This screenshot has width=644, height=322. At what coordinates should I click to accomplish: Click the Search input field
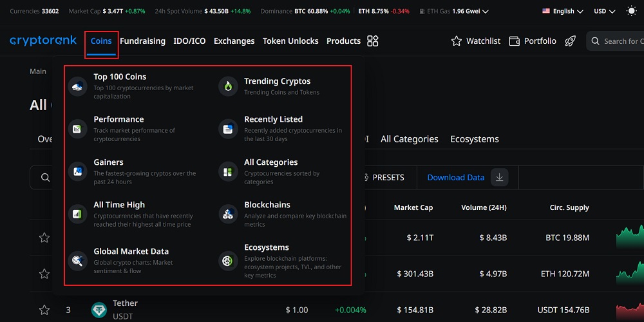621,41
